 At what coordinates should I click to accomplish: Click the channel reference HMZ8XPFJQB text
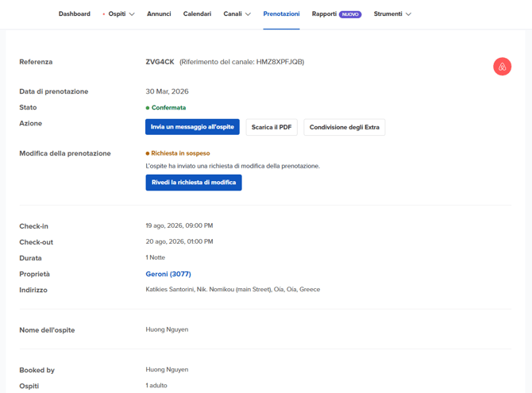241,62
